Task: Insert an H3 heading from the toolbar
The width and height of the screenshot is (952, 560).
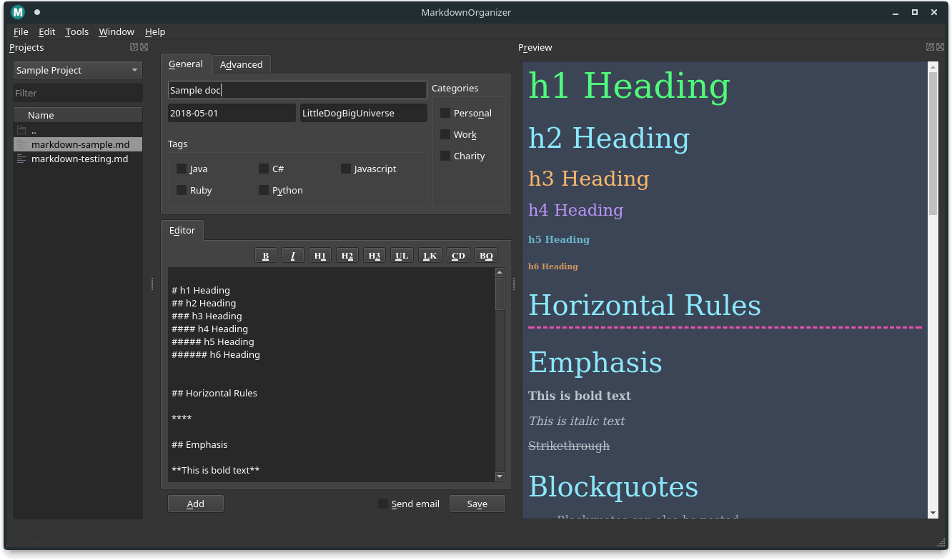Action: pyautogui.click(x=374, y=255)
